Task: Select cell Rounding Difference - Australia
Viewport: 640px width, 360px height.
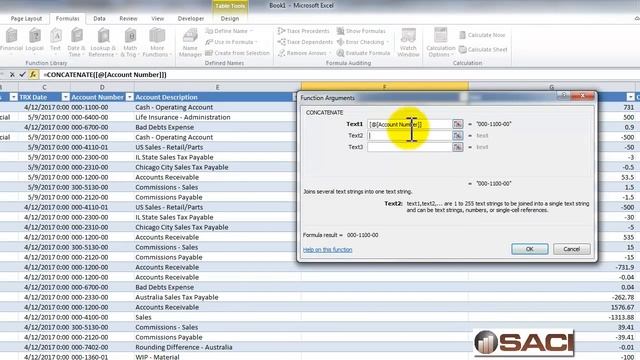Action: (218, 347)
